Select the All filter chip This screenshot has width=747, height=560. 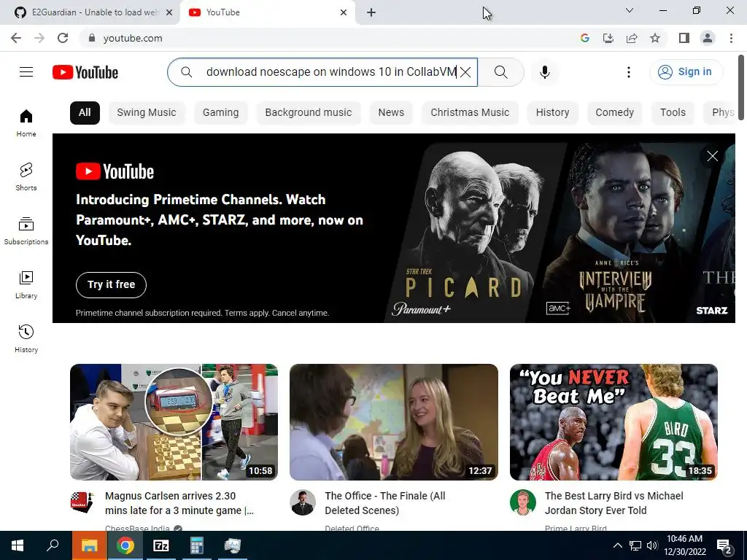[85, 113]
